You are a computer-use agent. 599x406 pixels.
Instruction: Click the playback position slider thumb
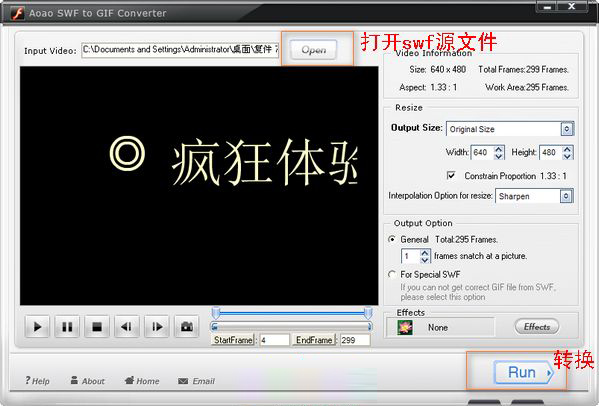215,327
